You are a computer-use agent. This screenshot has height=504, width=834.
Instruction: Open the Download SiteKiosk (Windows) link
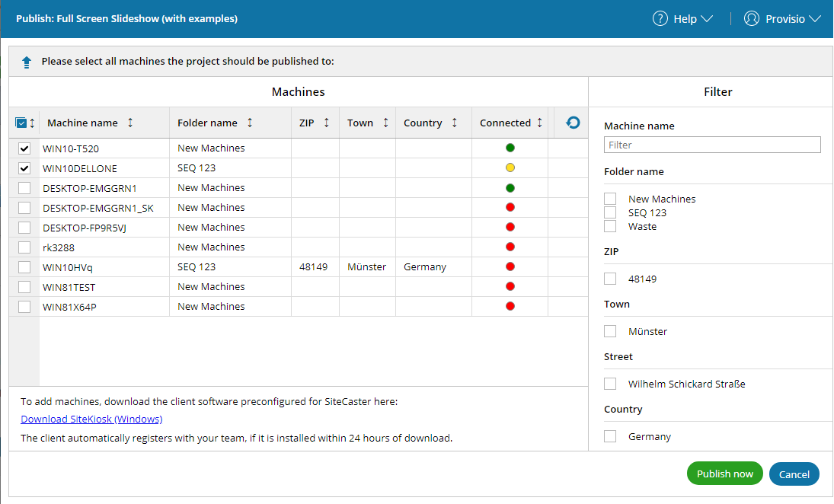coord(91,419)
